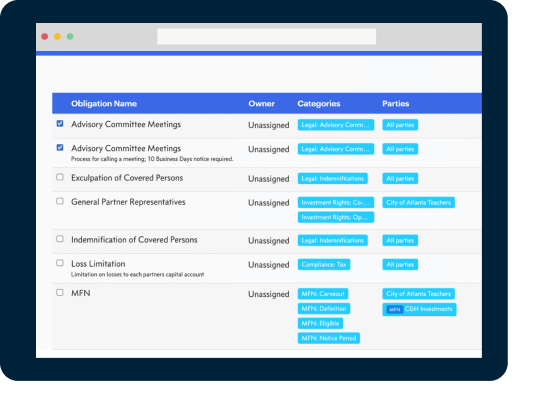Screen dimensions: 536x411
Task: Check the Exculpation of Covered Persons checkbox
Action: (x=60, y=177)
